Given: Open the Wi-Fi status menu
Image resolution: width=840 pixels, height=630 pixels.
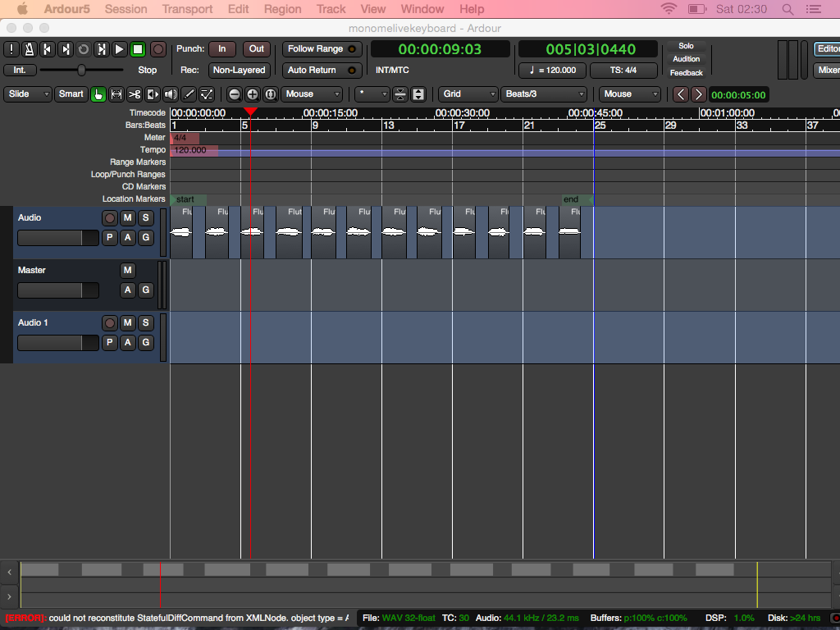Looking at the screenshot, I should 668,9.
